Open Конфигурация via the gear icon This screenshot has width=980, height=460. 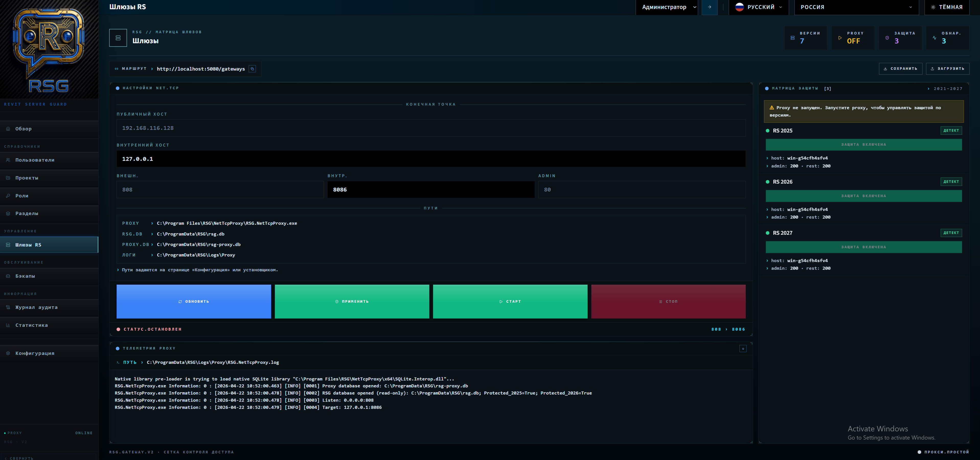[8, 353]
